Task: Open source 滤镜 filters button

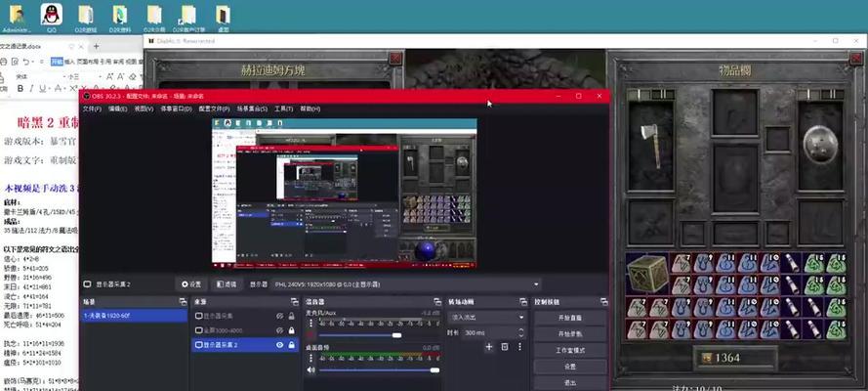Action: pyautogui.click(x=227, y=284)
